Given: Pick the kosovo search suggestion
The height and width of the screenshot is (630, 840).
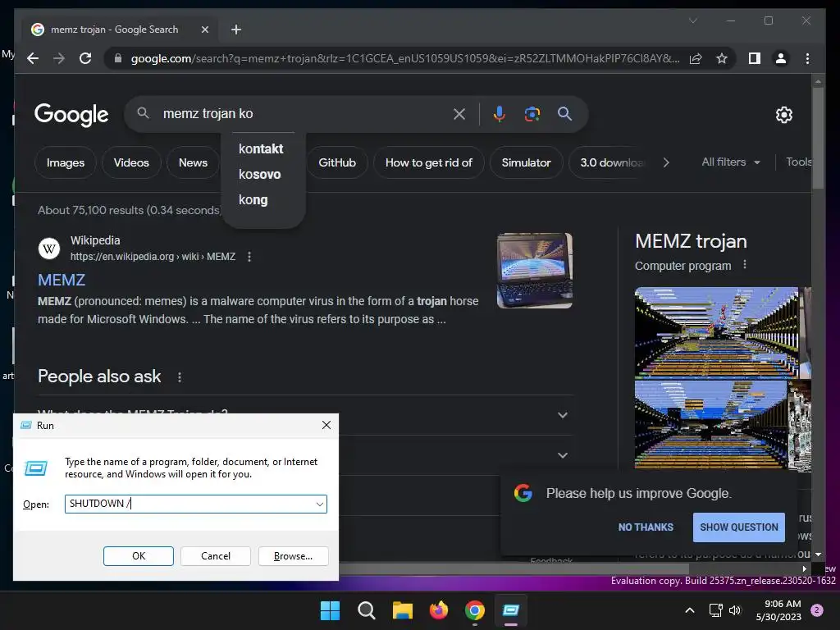Looking at the screenshot, I should tap(260, 175).
